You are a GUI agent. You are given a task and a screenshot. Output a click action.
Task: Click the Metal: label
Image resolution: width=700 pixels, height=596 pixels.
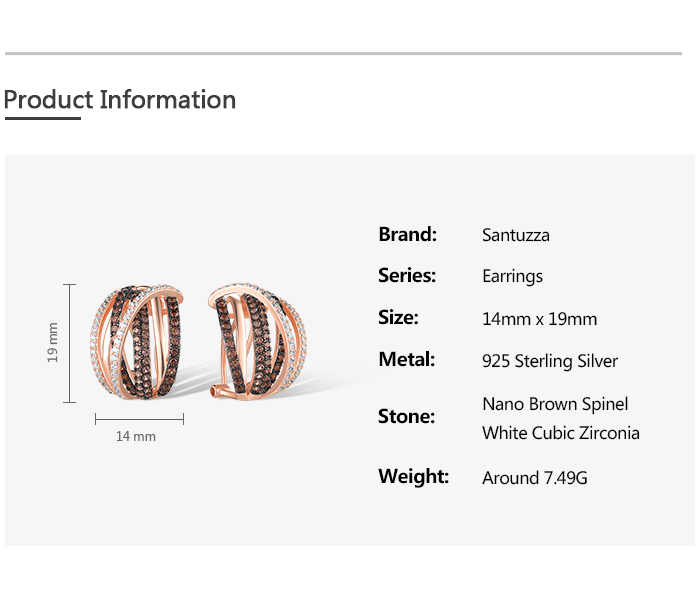point(406,359)
